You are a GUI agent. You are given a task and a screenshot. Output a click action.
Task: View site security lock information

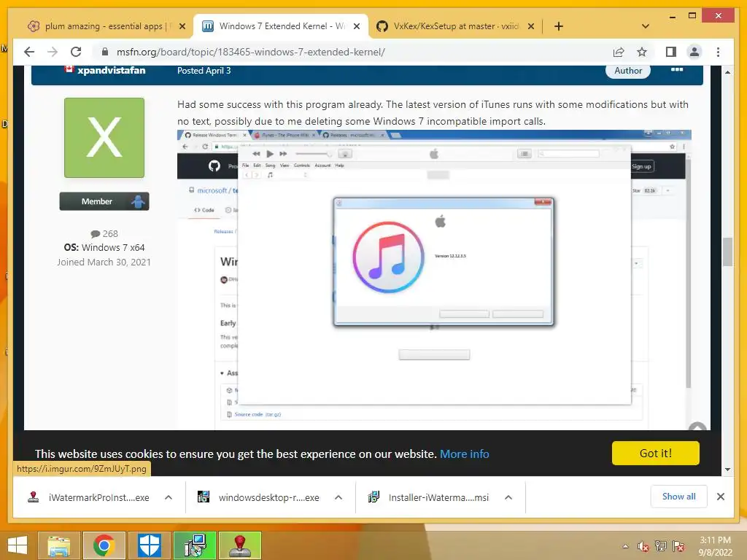click(x=105, y=52)
